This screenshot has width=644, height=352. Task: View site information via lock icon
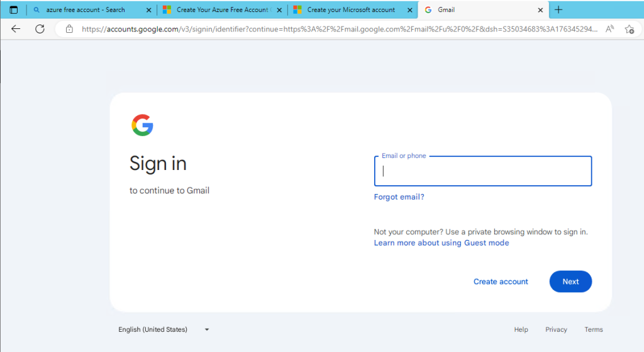70,29
